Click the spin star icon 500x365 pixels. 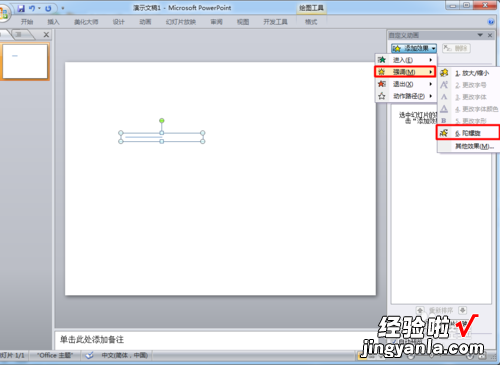click(x=444, y=133)
